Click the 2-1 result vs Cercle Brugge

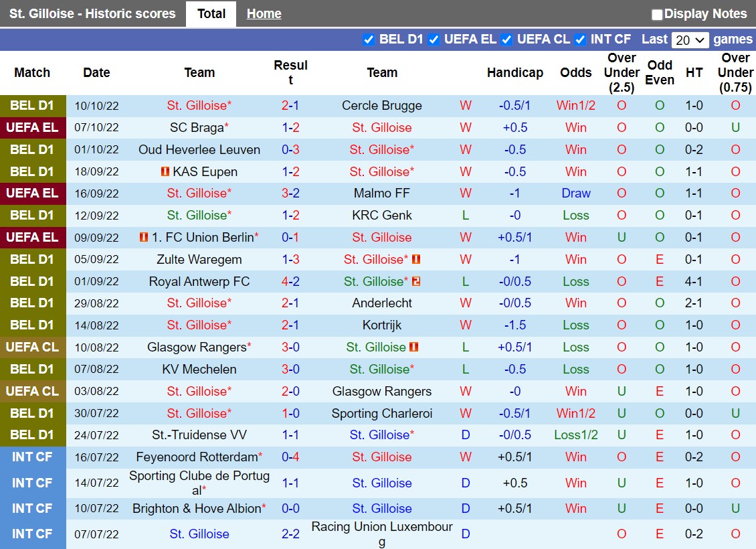pos(290,106)
